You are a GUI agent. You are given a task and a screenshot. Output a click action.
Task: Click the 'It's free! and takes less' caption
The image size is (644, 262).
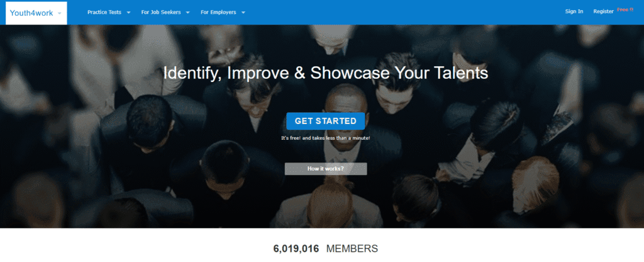(x=326, y=138)
